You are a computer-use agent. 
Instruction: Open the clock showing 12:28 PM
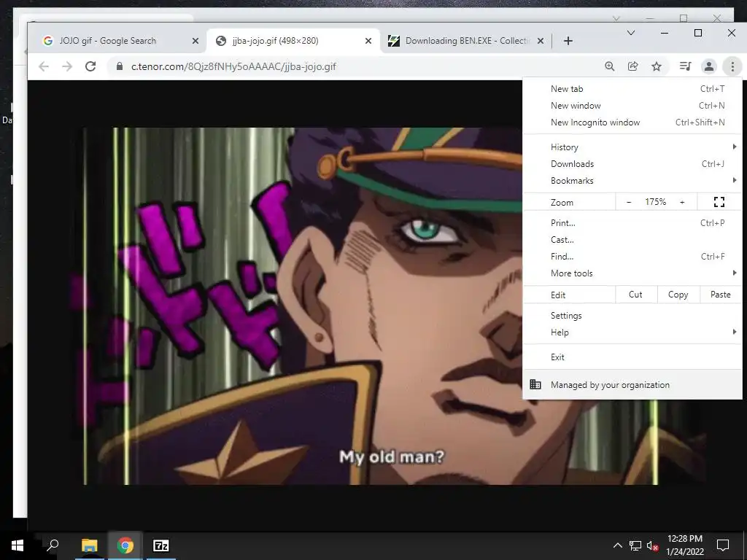point(685,545)
